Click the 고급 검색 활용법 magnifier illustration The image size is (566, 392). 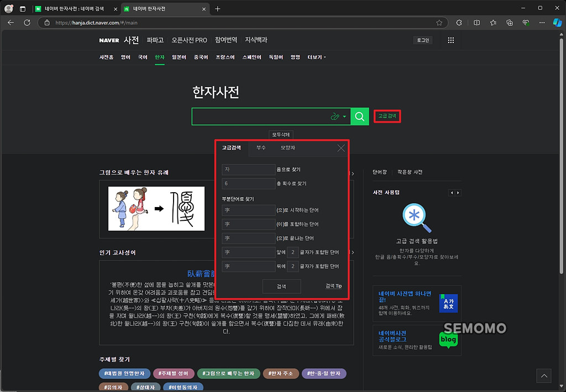pyautogui.click(x=417, y=218)
